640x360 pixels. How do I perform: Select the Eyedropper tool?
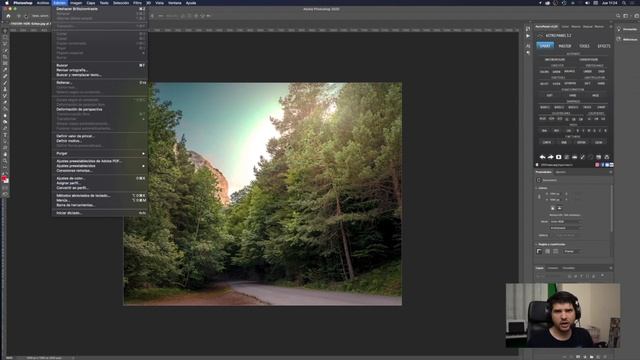(x=5, y=70)
